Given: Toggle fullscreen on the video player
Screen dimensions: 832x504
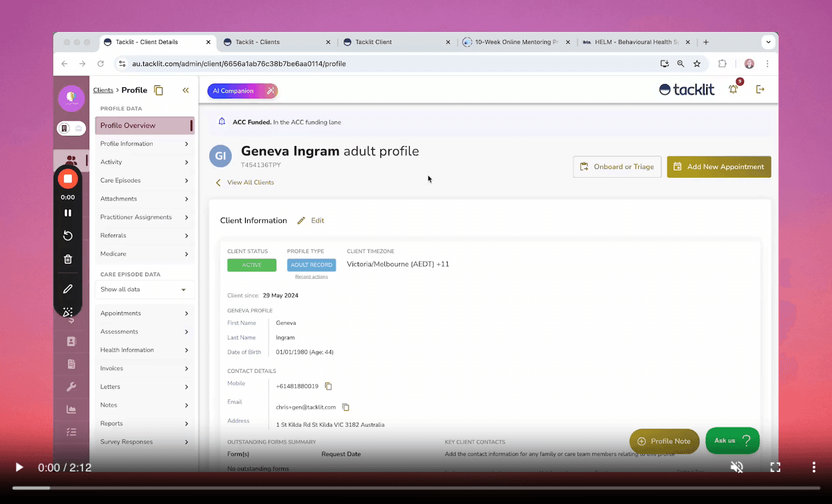Looking at the screenshot, I should click(x=775, y=467).
